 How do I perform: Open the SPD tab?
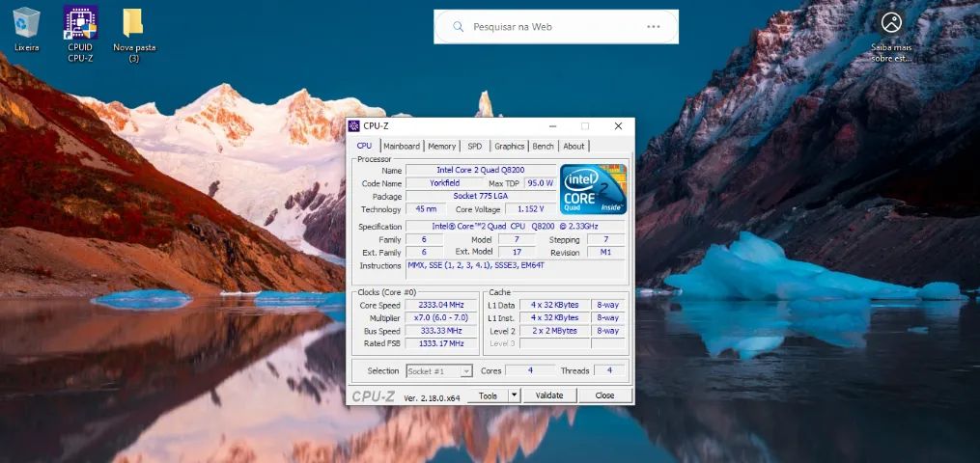(x=475, y=146)
